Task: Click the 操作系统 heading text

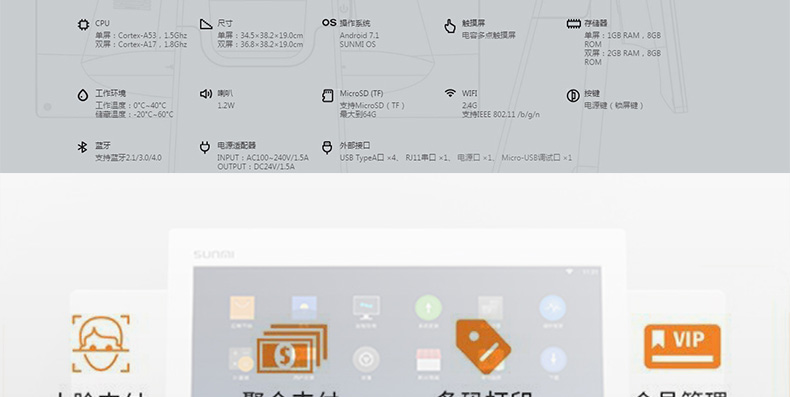Action: click(x=355, y=23)
